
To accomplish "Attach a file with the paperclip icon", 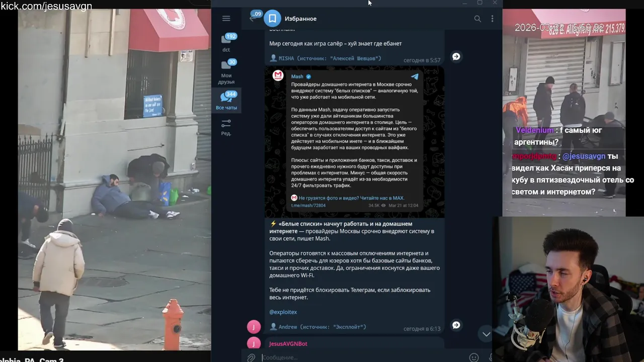I will click(251, 357).
